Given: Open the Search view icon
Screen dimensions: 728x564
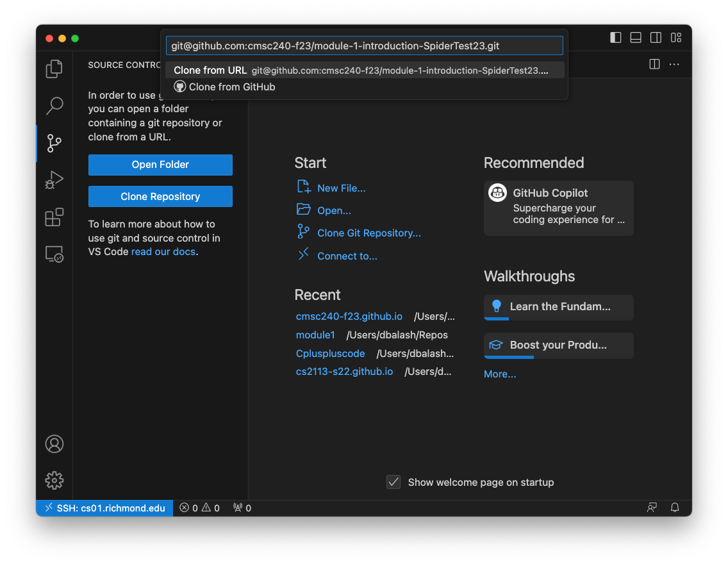Looking at the screenshot, I should 54,106.
